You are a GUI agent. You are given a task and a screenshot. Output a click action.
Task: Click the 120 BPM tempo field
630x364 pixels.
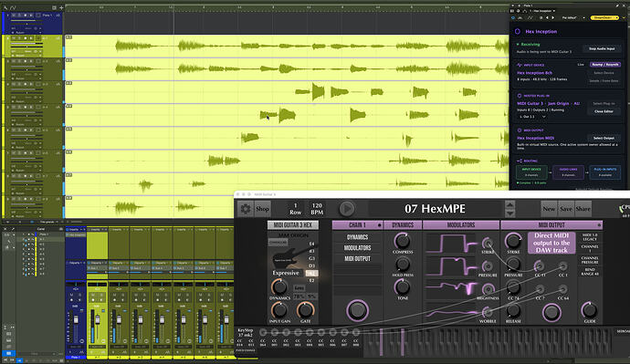click(x=317, y=209)
